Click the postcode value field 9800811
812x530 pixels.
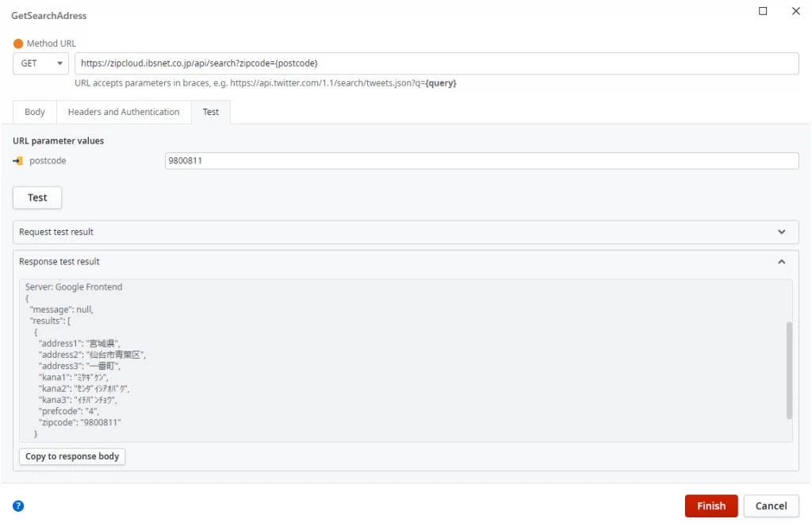(x=481, y=160)
